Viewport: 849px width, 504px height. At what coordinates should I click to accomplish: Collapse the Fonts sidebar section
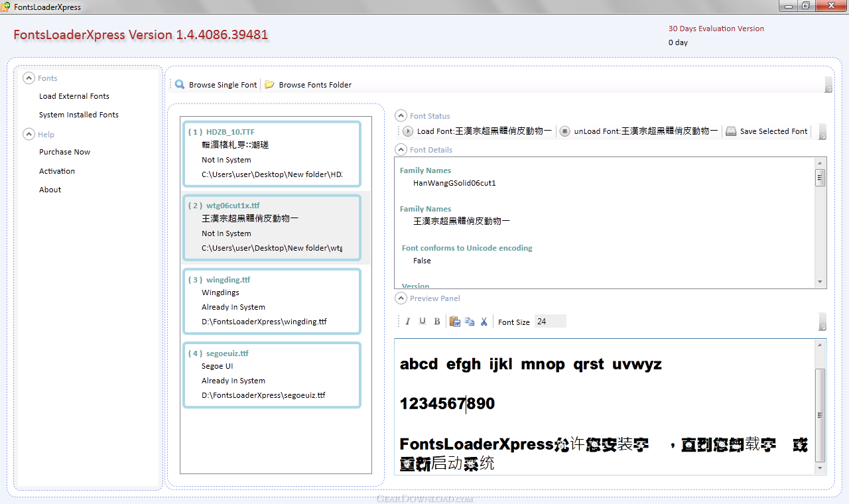[x=29, y=78]
